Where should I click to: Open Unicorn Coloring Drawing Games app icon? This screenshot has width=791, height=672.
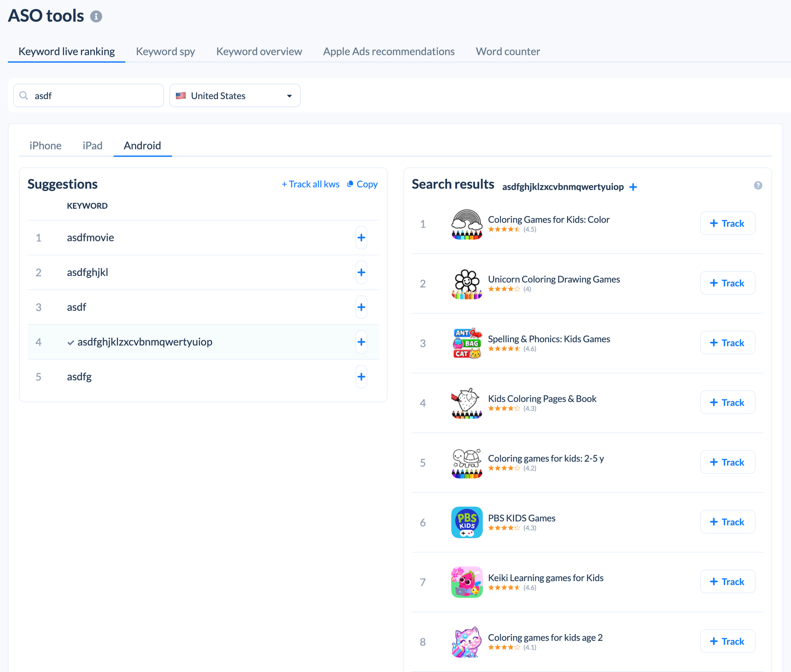467,284
